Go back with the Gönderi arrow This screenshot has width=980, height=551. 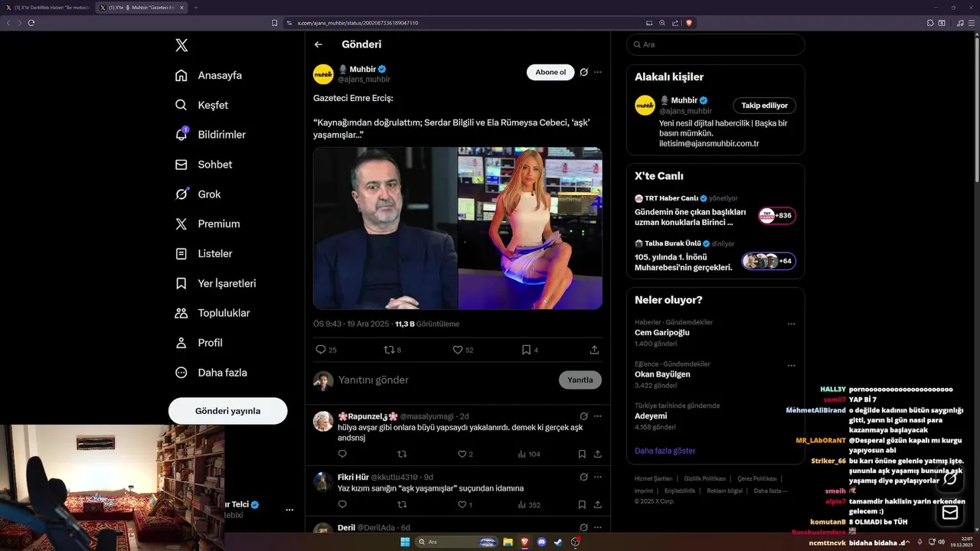(x=318, y=44)
